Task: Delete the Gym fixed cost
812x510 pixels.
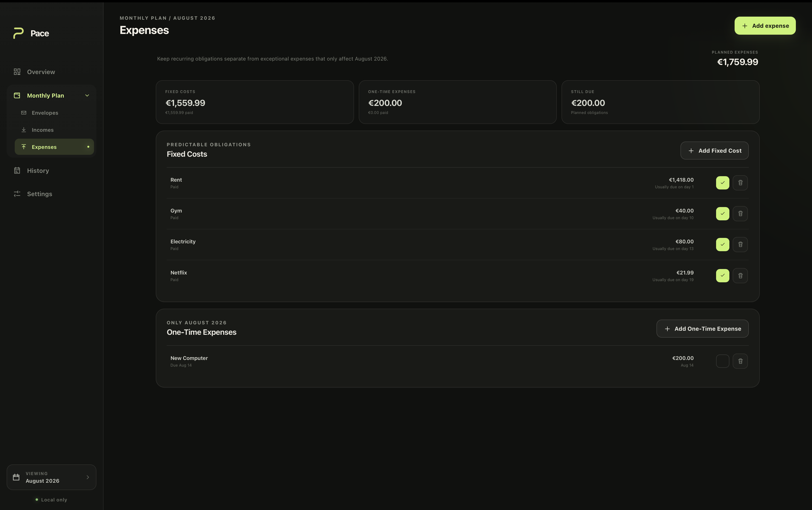Action: 740,213
